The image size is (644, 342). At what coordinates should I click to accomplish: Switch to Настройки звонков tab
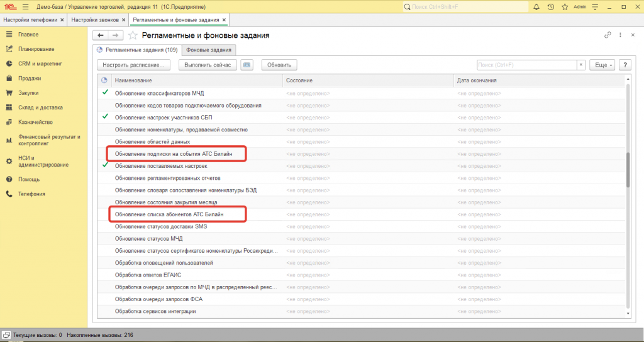[x=95, y=19]
